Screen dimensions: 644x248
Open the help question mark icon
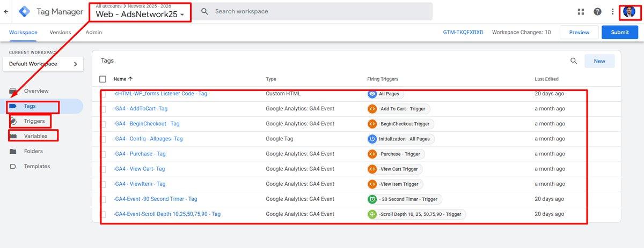597,12
